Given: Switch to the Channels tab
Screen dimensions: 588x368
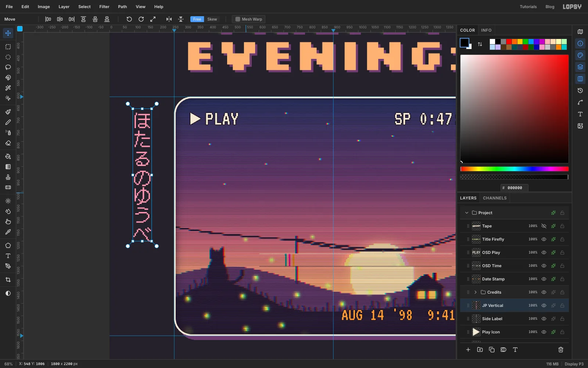Looking at the screenshot, I should point(495,198).
